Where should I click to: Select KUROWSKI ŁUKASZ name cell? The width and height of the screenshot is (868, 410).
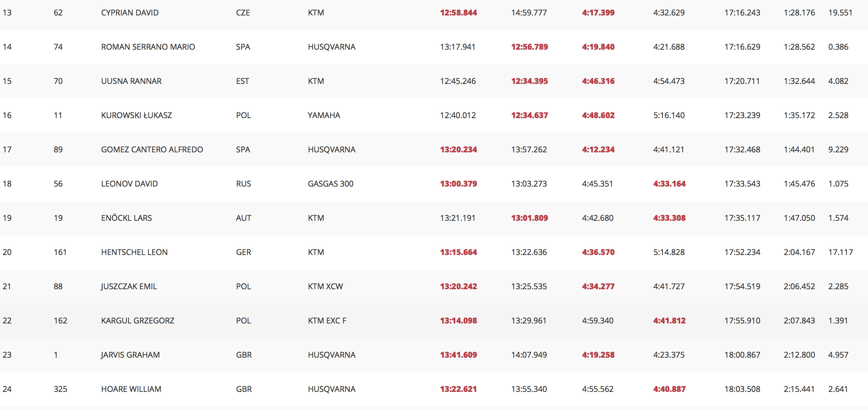click(136, 115)
